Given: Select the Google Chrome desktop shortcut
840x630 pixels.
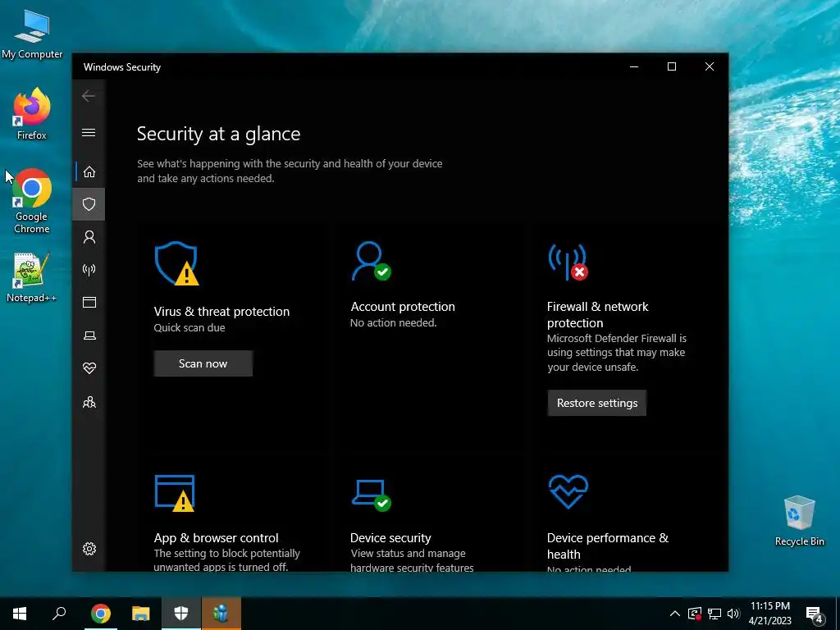Looking at the screenshot, I should point(32,201).
